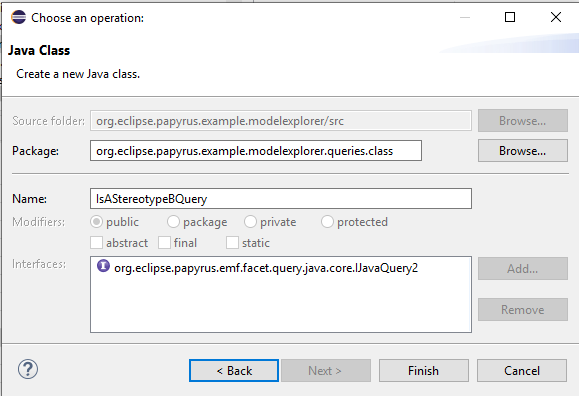Select the package modifier radio button
579x396 pixels.
(x=173, y=222)
